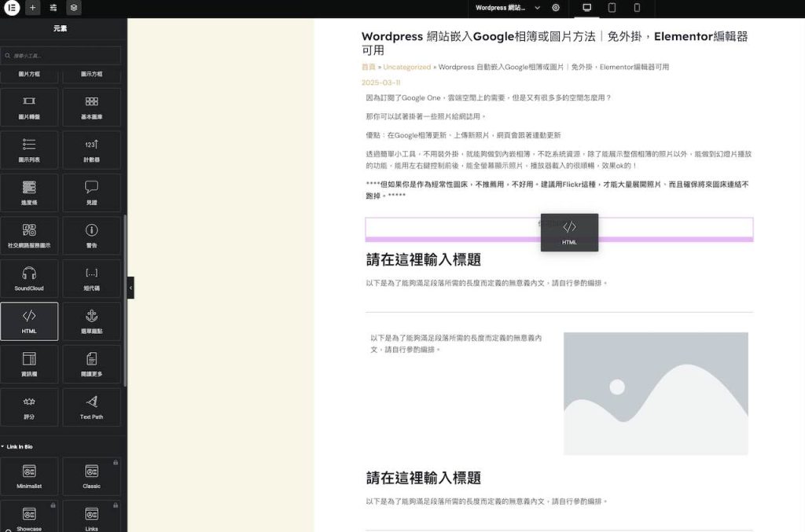Click the 元素 panel header tab
This screenshot has height=532, width=805.
pyautogui.click(x=61, y=28)
